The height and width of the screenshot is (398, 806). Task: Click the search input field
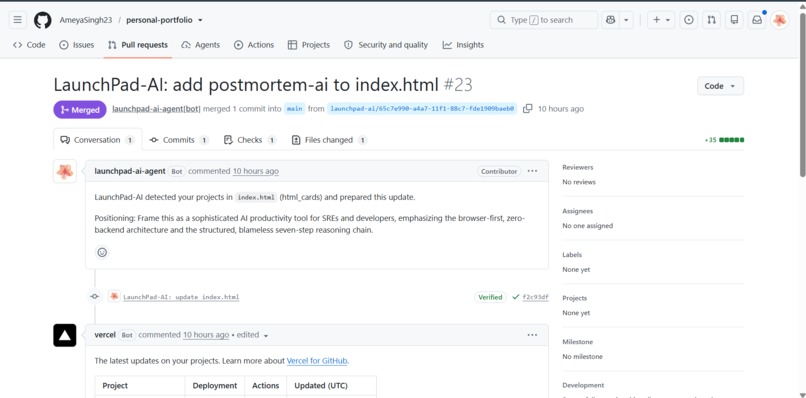click(x=544, y=20)
